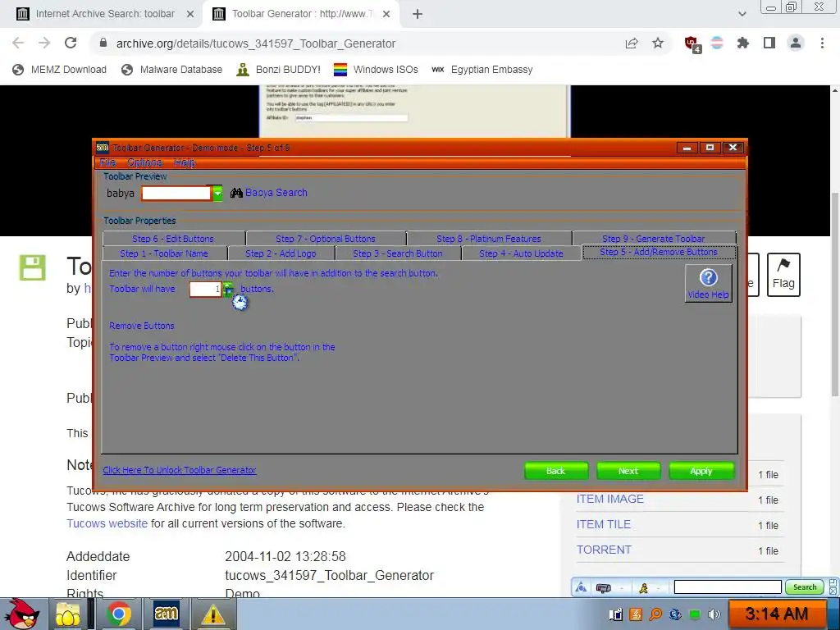Screen dimensions: 840x630
Task: Select Step 5 - Add/Remove Buttons tab
Action: (x=659, y=252)
